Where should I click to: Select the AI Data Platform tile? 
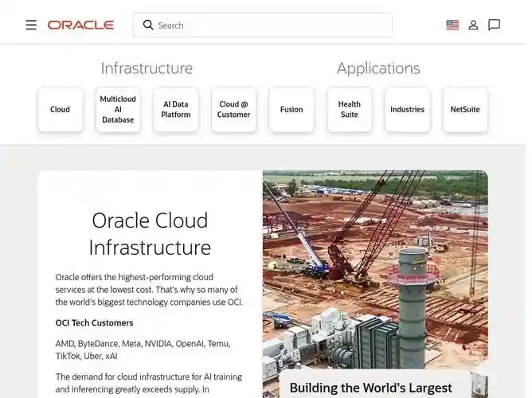pyautogui.click(x=176, y=110)
